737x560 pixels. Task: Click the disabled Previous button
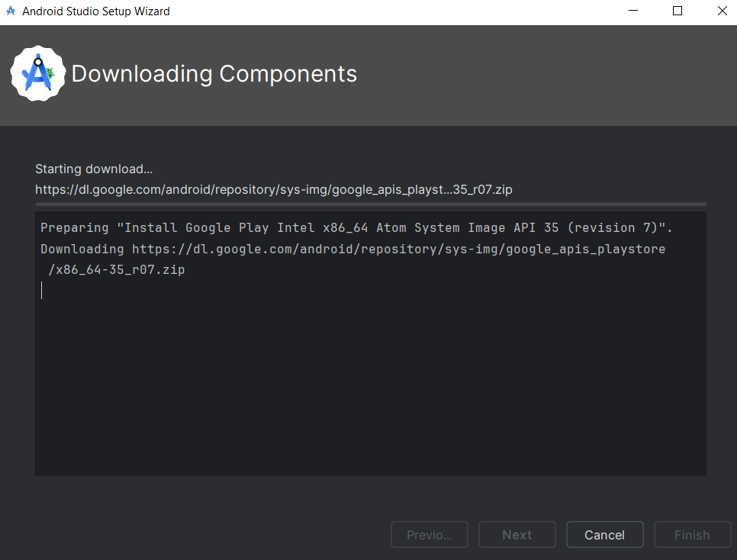click(430, 535)
